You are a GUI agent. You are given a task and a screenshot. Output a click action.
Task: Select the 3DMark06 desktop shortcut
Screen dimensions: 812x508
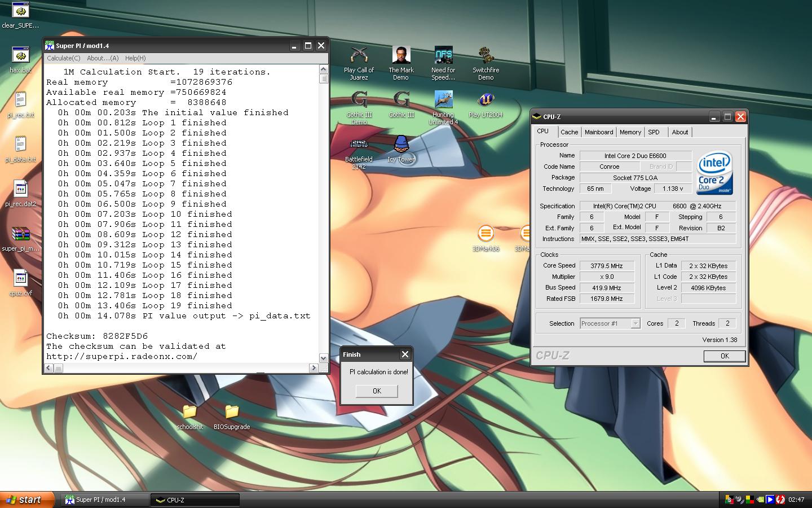(x=486, y=238)
